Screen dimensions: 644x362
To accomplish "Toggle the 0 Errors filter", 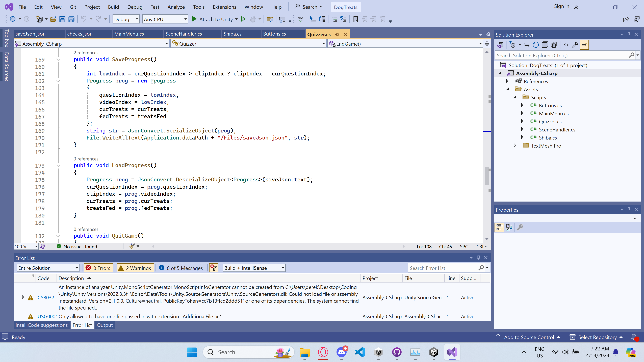I will pos(98,268).
